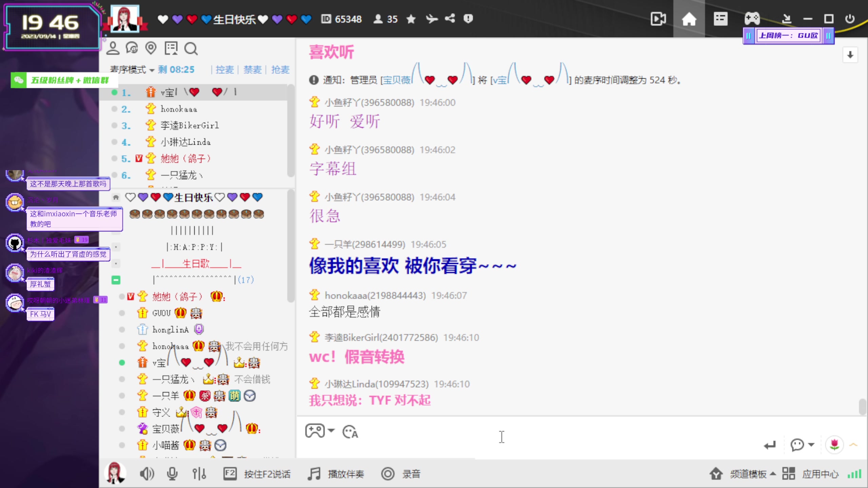Pause the scrolling 上周榜一 leaderboard banner
This screenshot has height=488, width=868.
tap(749, 36)
